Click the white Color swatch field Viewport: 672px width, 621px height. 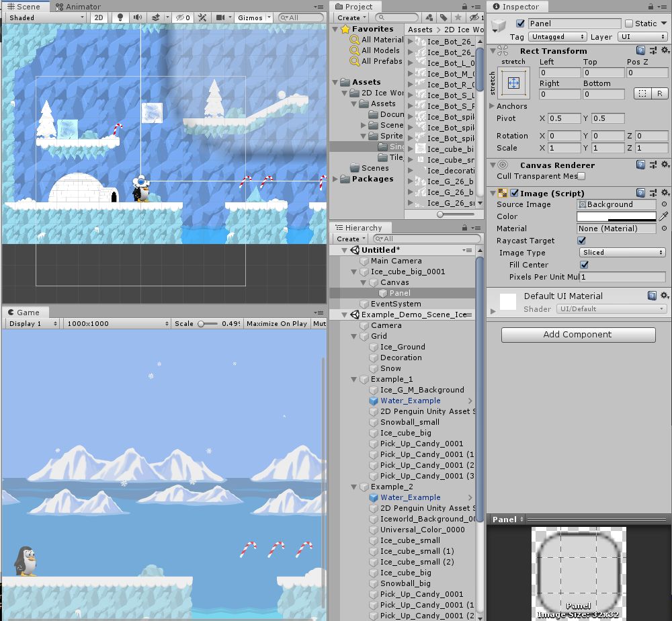616,216
